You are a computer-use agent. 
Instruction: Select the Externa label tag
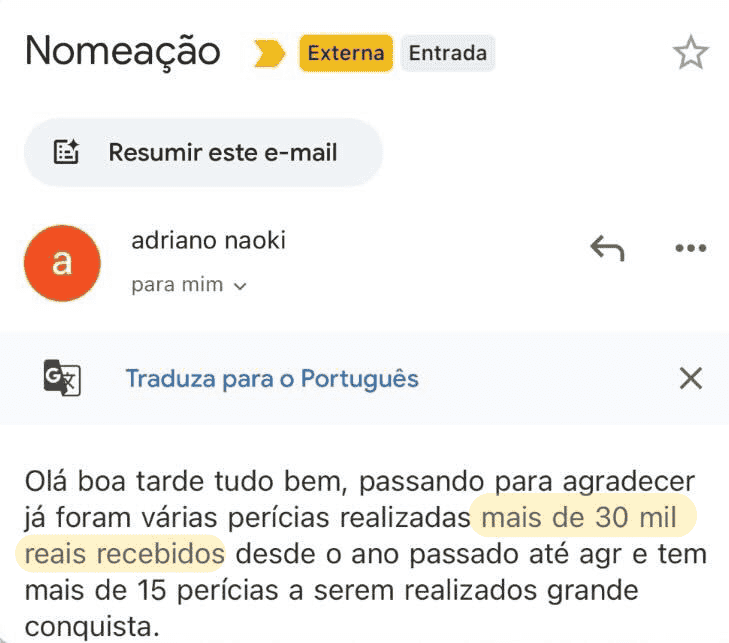[346, 53]
